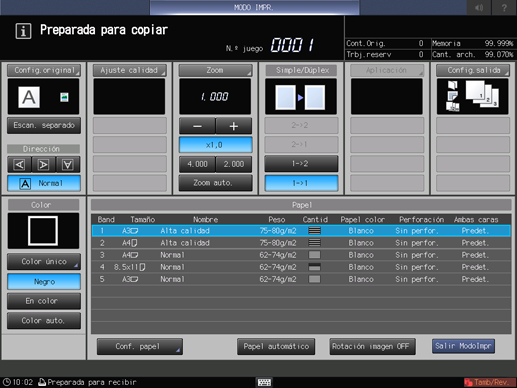
Task: Click the zoom value 1.000 display
Action: click(x=215, y=97)
